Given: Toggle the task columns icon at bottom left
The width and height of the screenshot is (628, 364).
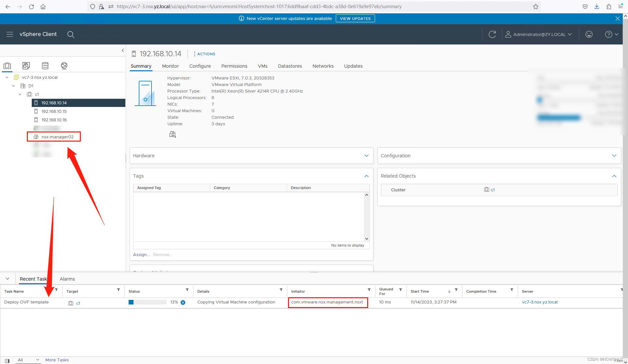Looking at the screenshot, I should tap(7, 361).
